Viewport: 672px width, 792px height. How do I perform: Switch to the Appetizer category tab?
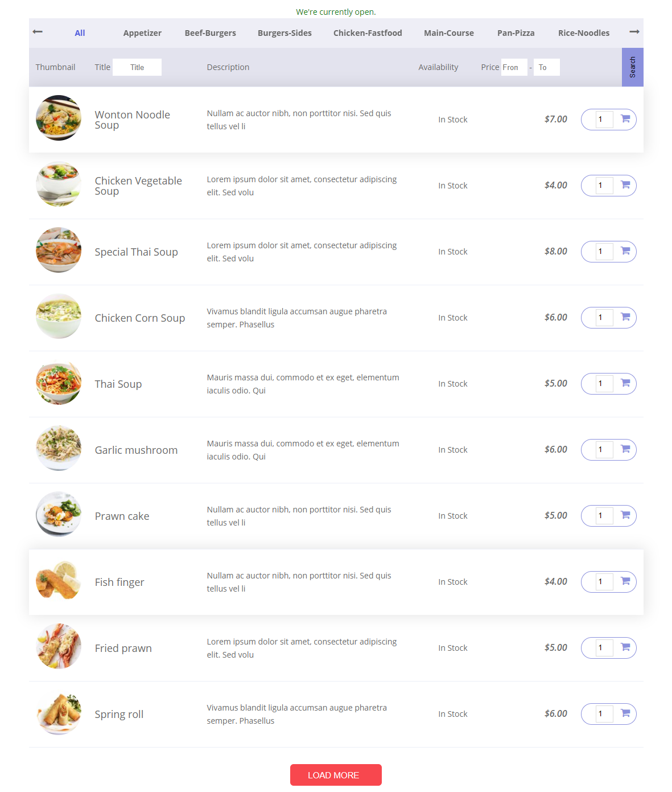142,33
